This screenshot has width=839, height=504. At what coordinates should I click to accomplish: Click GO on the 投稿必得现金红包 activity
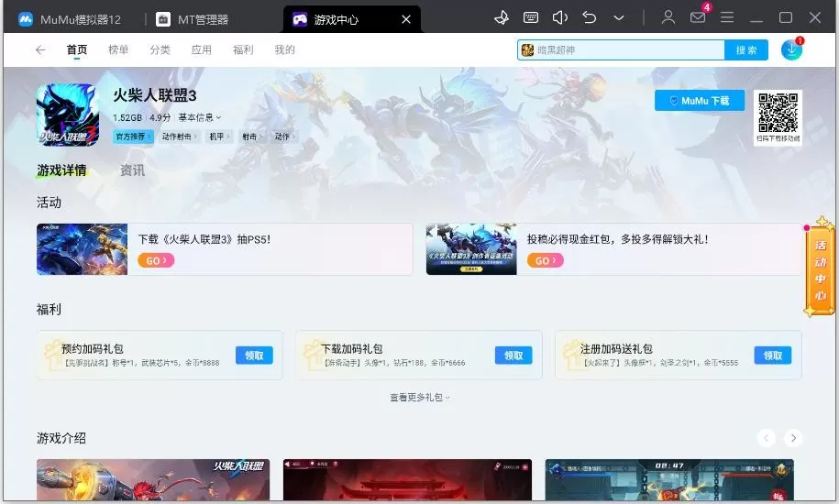pos(546,260)
